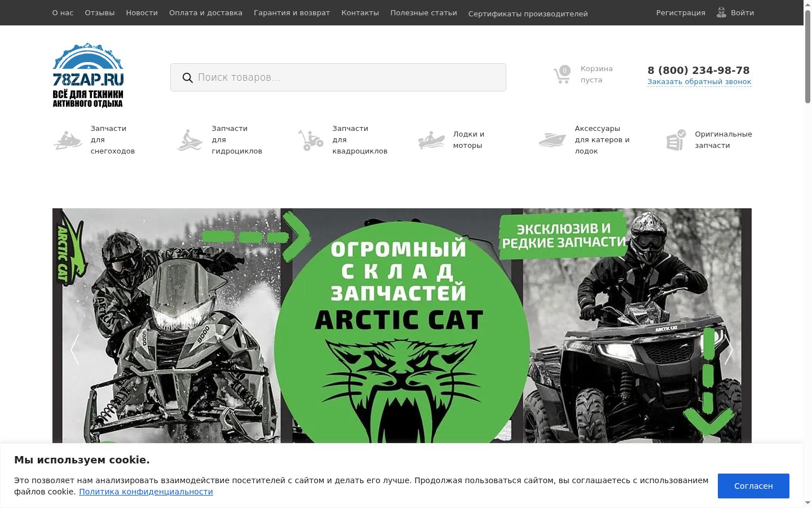The width and height of the screenshot is (812, 508).
Task: Open Полезные статьи menu item
Action: click(424, 12)
